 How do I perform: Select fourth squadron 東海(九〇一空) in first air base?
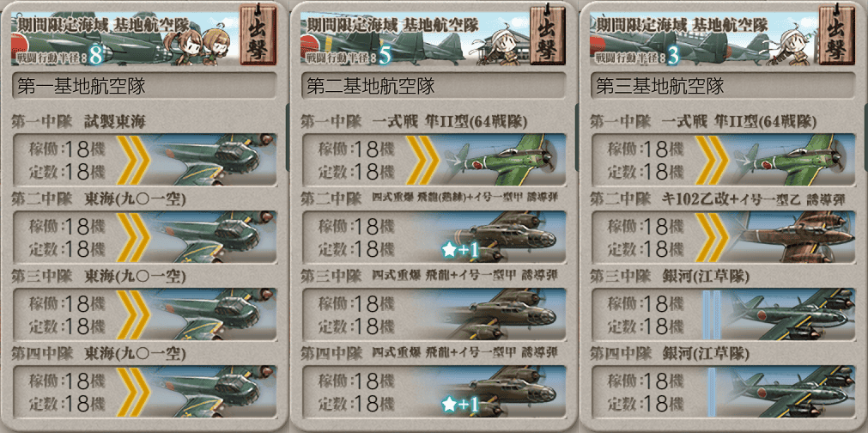tap(144, 391)
